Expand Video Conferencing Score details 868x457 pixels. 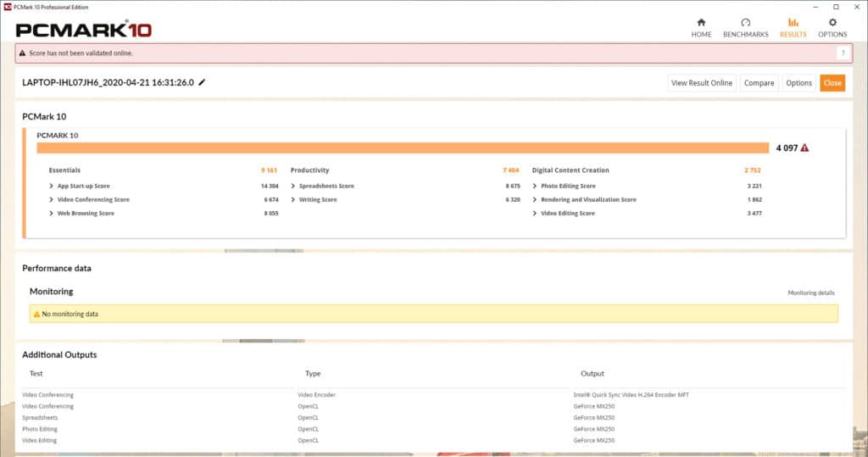click(x=51, y=199)
